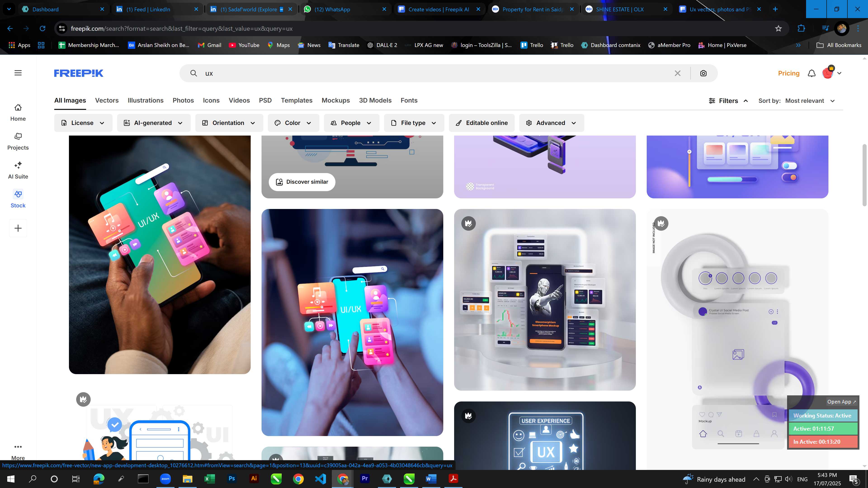Click the ux search input field
The width and height of the screenshot is (868, 488).
(x=435, y=73)
